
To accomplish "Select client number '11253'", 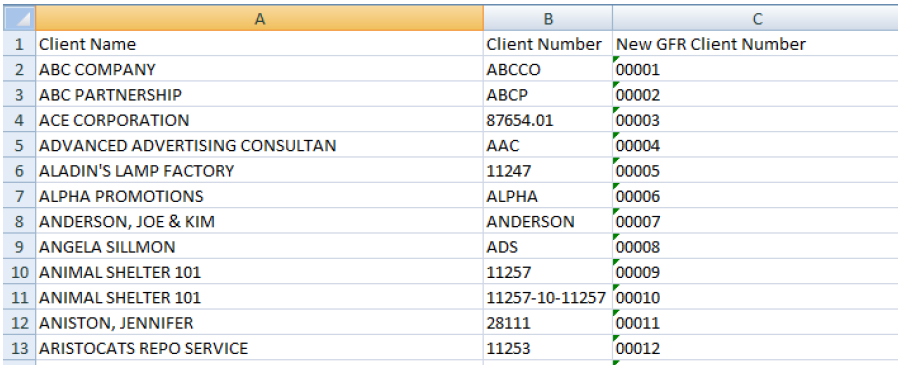I will (x=548, y=348).
